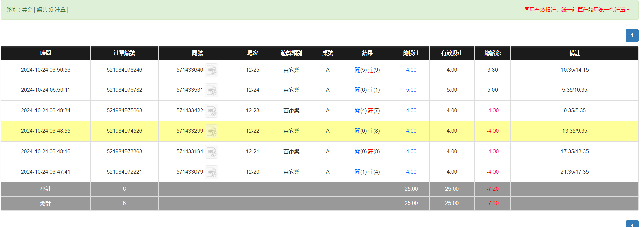Screen dimensions: 644x227
Task: Click the 結果 column header
Action: [x=367, y=53]
